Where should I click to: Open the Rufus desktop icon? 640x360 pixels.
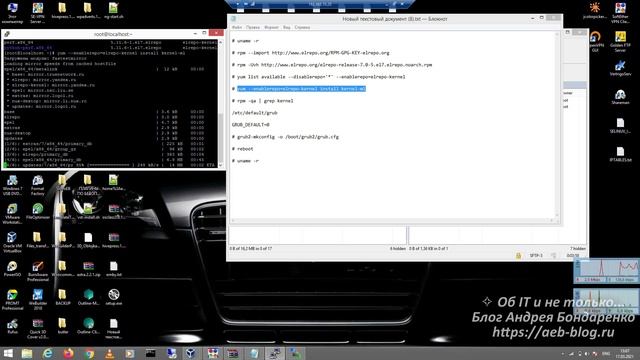click(x=12, y=327)
